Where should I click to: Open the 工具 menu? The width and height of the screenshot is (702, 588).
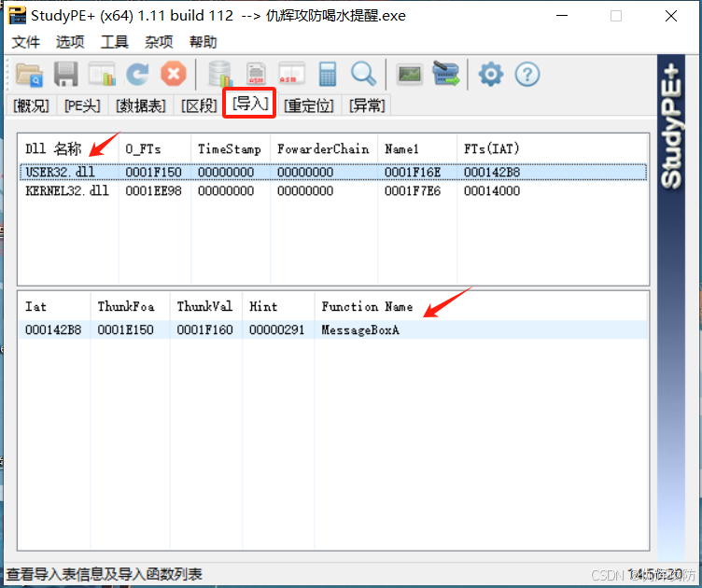(114, 42)
